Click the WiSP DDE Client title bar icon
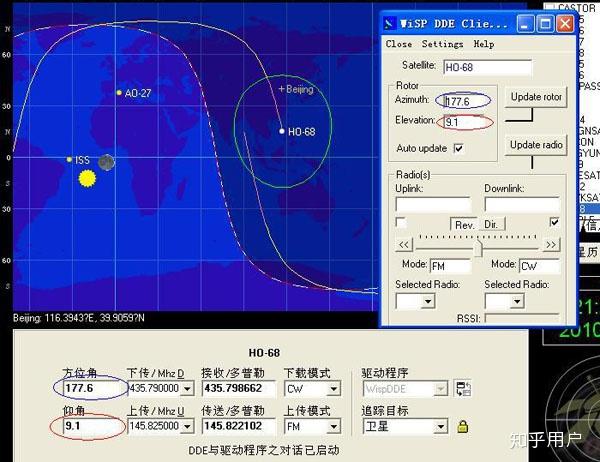Image resolution: width=600 pixels, height=462 pixels. tap(390, 24)
